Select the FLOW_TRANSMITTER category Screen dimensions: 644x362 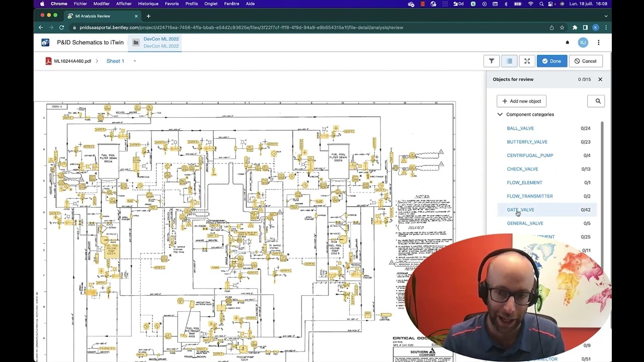click(530, 196)
